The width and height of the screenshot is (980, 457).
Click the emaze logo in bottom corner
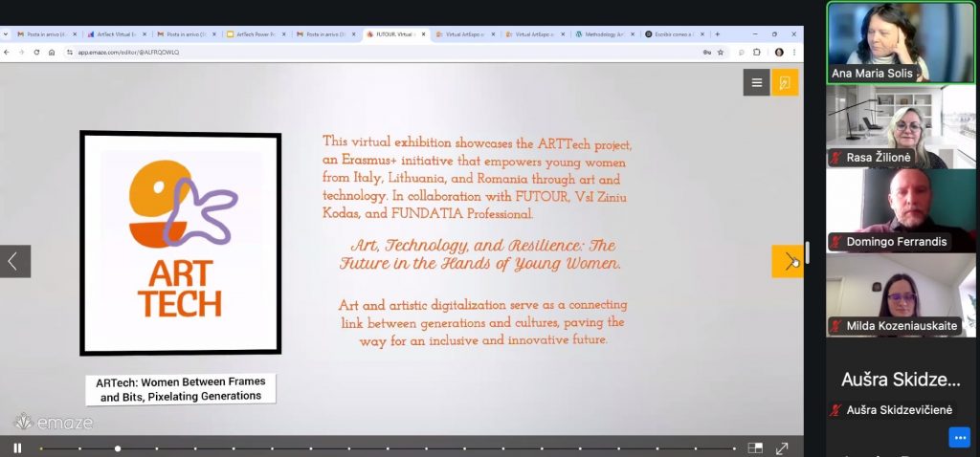click(54, 422)
